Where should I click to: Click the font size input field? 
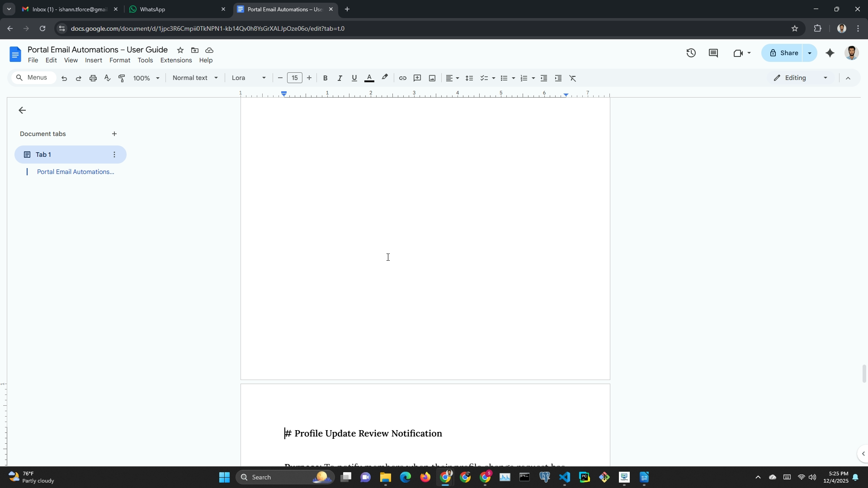(x=294, y=78)
